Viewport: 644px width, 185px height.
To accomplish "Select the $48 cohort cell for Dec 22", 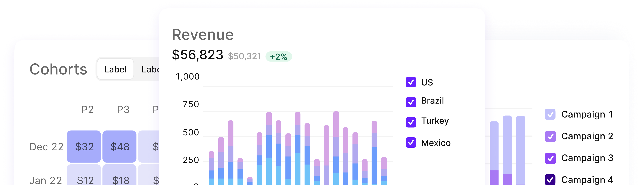I will click(119, 147).
